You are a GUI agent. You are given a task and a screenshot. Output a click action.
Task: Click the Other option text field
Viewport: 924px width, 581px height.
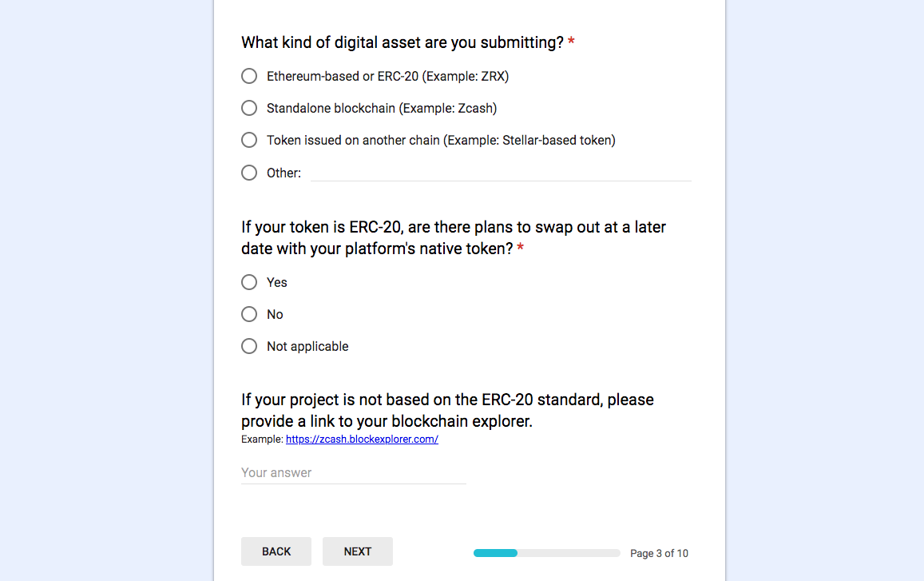click(x=500, y=173)
